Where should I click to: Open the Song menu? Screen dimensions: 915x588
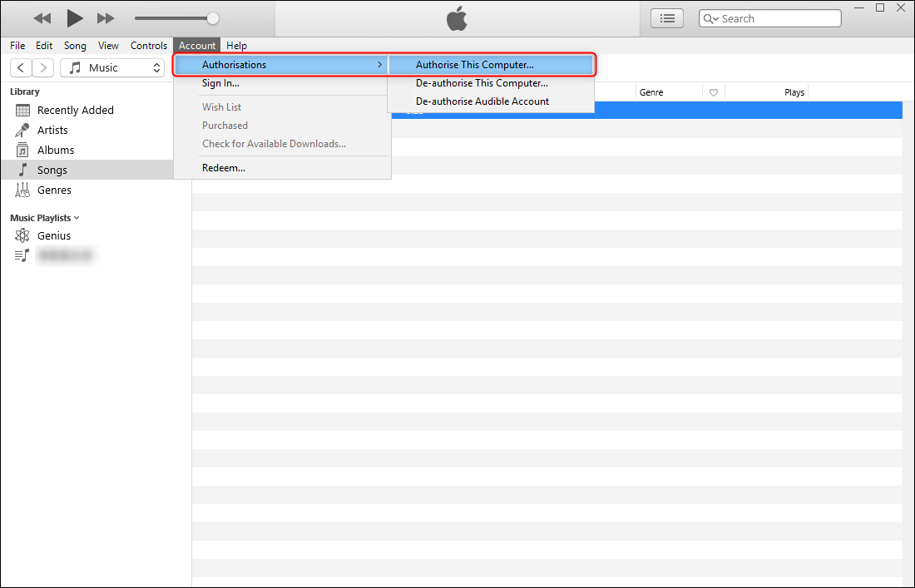75,46
